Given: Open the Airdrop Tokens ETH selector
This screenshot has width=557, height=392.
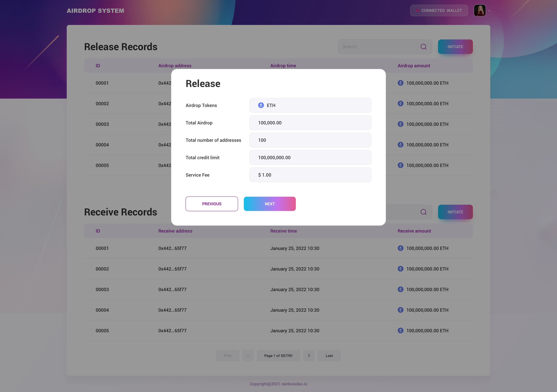Looking at the screenshot, I should [x=310, y=105].
